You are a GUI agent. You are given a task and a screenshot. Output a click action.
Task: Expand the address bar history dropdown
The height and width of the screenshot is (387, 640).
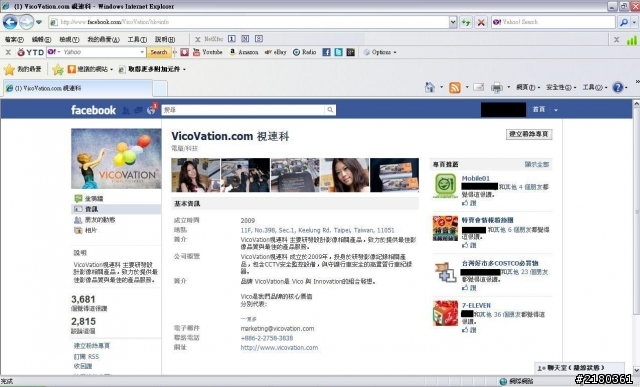(453, 22)
